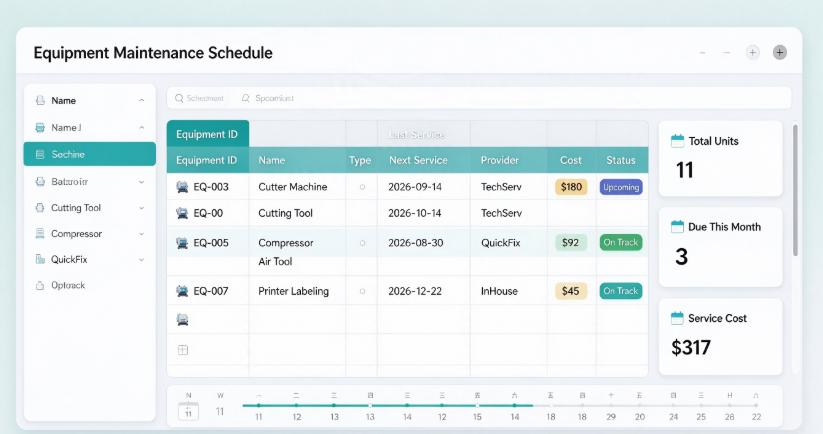Screen dimensions: 823x434
Task: Toggle the Type circle for Cutter Machine
Action: click(x=362, y=187)
